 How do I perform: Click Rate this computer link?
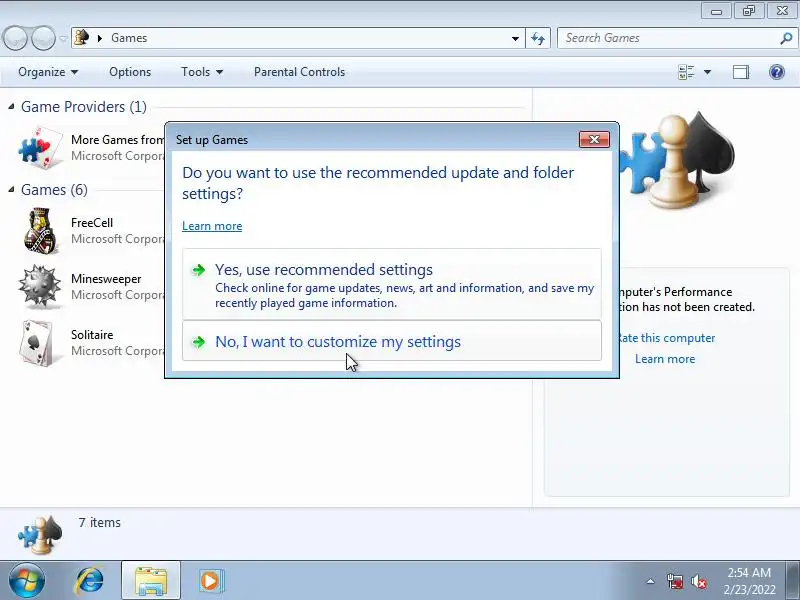pyautogui.click(x=665, y=338)
